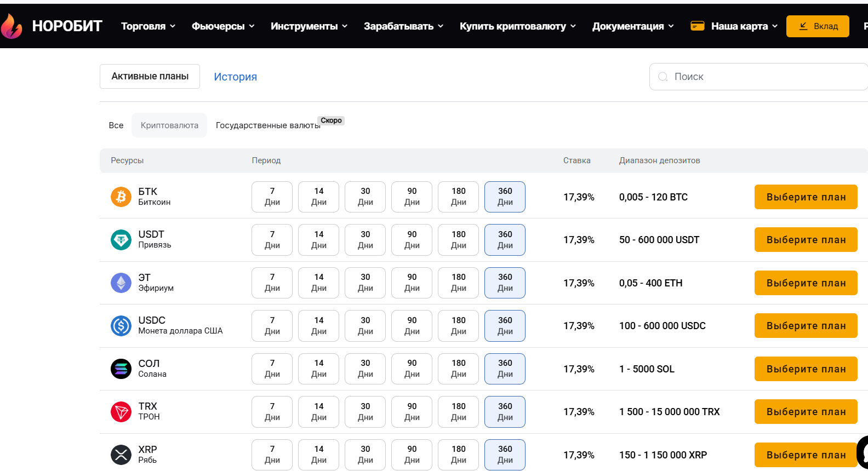Screen dimensions: 868x471
Task: Click the Bitcoin coin icon
Action: tap(121, 197)
